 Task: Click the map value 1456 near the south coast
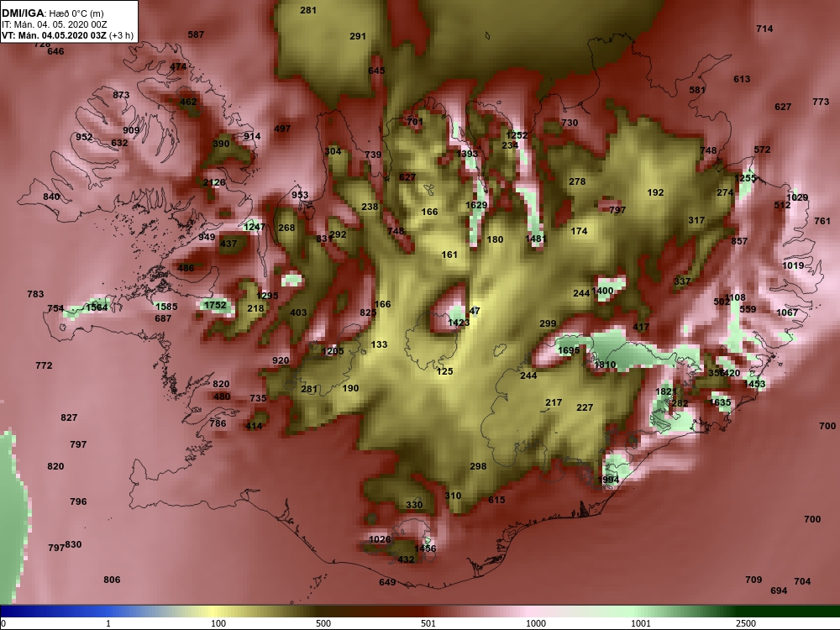(x=425, y=548)
